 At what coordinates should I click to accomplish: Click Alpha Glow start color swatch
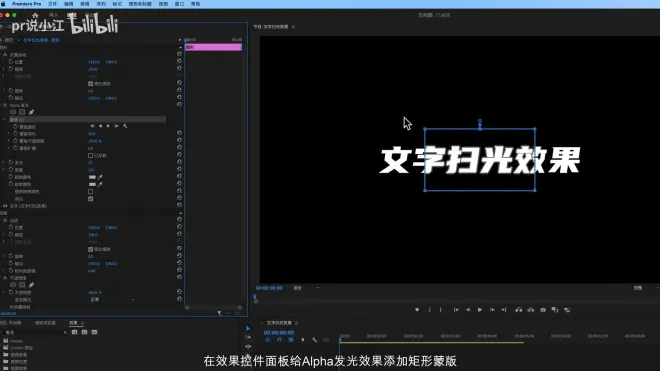point(92,177)
